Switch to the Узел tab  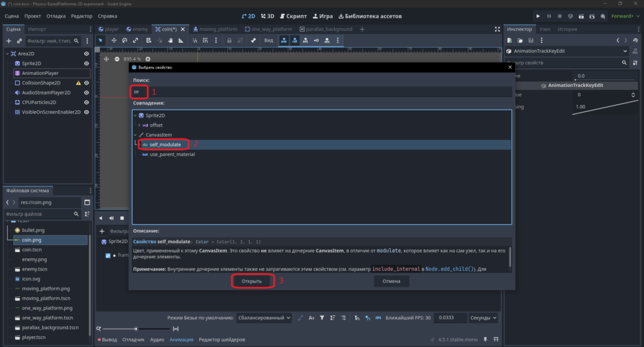[545, 29]
